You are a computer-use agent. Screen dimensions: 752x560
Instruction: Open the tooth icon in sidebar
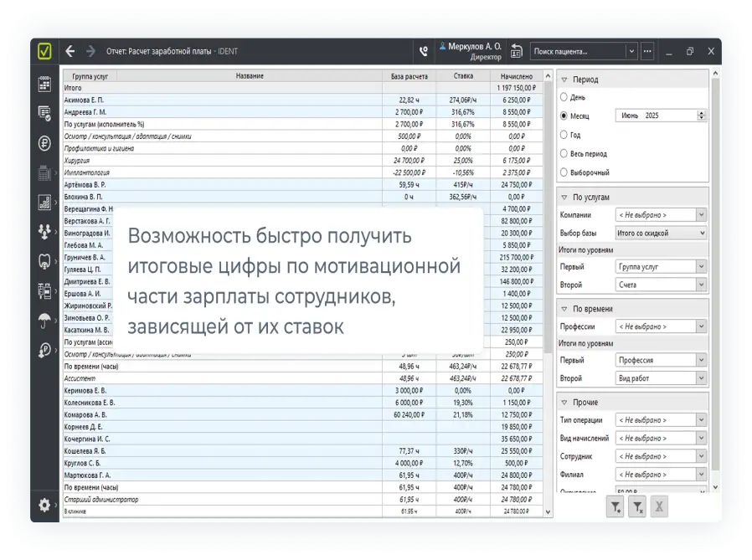click(x=44, y=260)
